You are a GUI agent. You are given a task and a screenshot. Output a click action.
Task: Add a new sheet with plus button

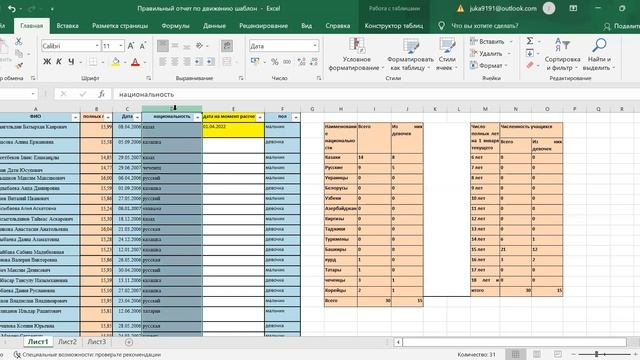point(129,342)
